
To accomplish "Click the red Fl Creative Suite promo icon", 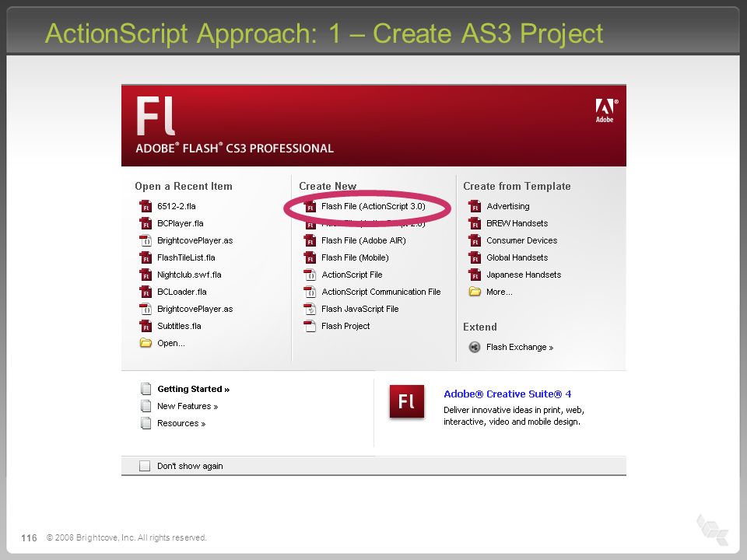I will click(x=407, y=401).
